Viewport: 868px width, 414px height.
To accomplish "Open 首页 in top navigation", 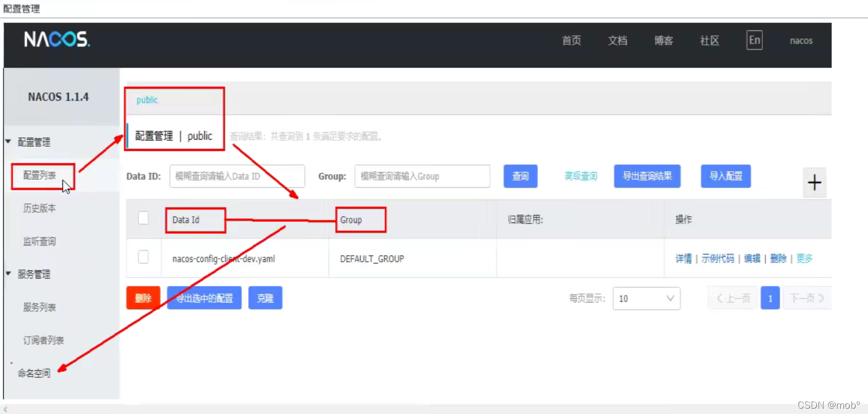I will click(571, 41).
